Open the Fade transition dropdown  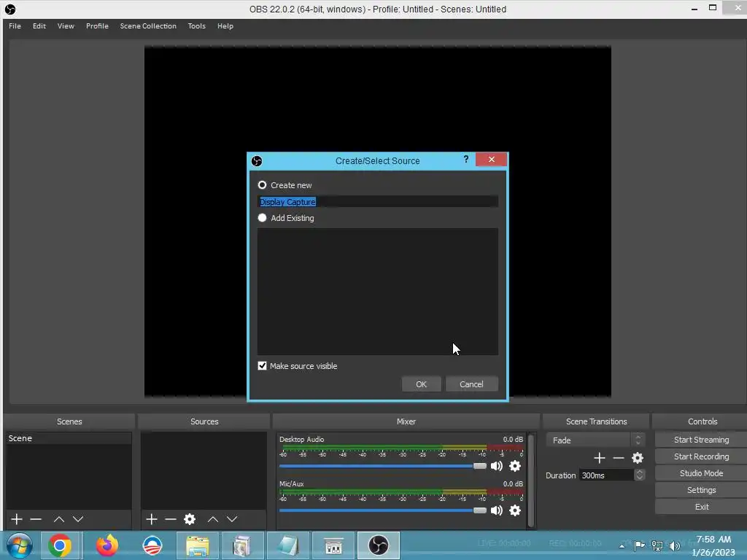tap(595, 440)
